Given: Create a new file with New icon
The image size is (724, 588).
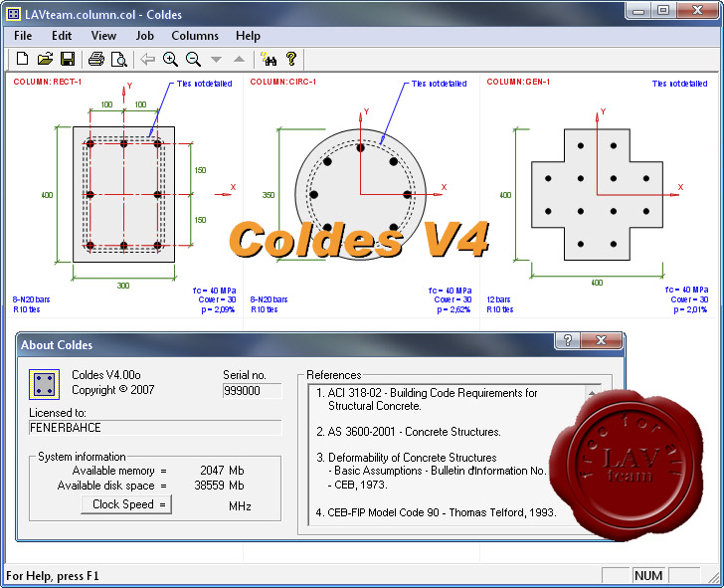Looking at the screenshot, I should pyautogui.click(x=22, y=59).
